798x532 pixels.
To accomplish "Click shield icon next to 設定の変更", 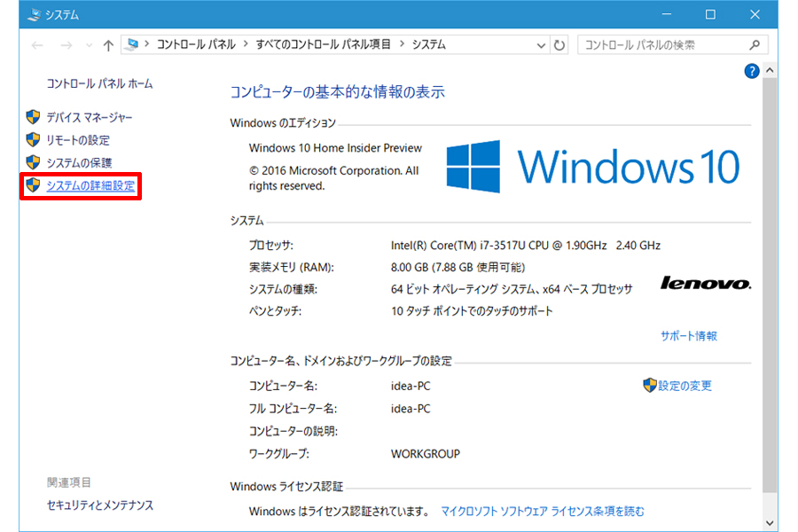I will coord(649,385).
